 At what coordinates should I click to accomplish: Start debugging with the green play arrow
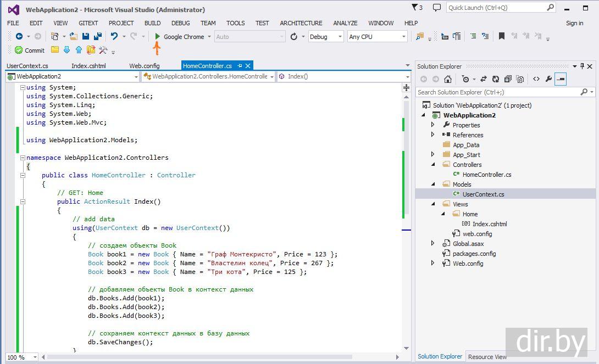(x=158, y=37)
